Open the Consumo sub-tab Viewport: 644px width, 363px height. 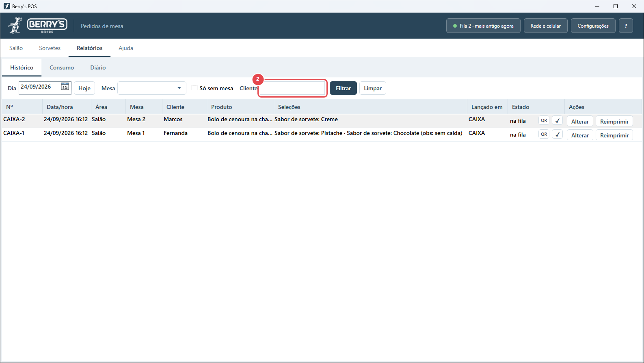click(x=62, y=67)
